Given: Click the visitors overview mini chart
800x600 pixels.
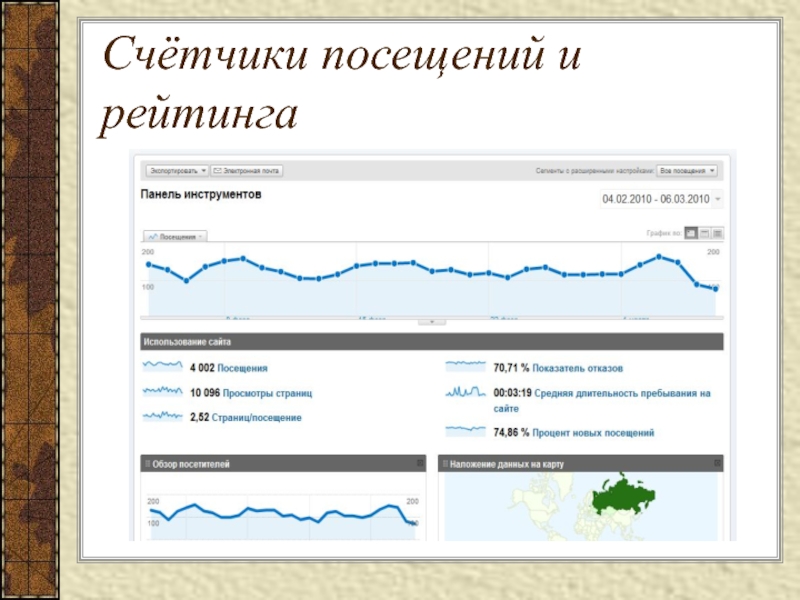Looking at the screenshot, I should (283, 517).
